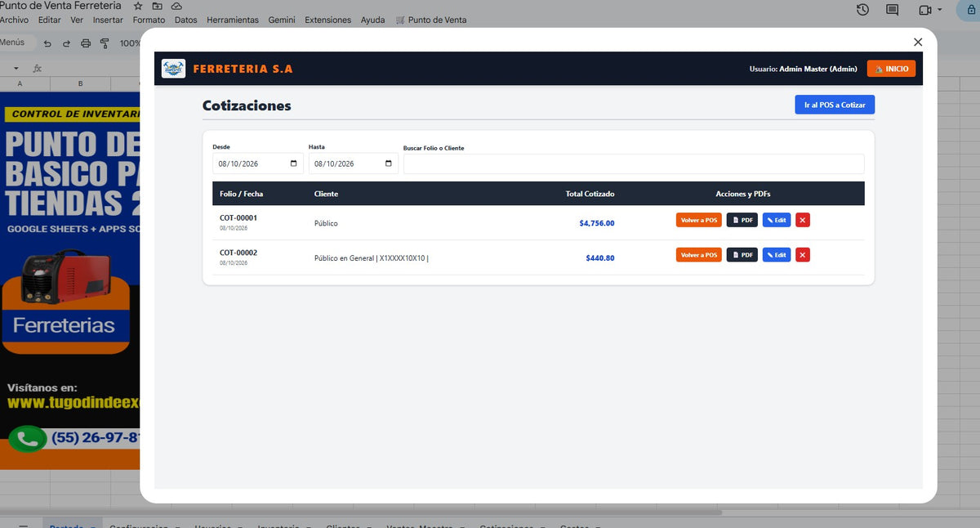Open the Formato menu
This screenshot has height=528, width=980.
[x=149, y=20]
